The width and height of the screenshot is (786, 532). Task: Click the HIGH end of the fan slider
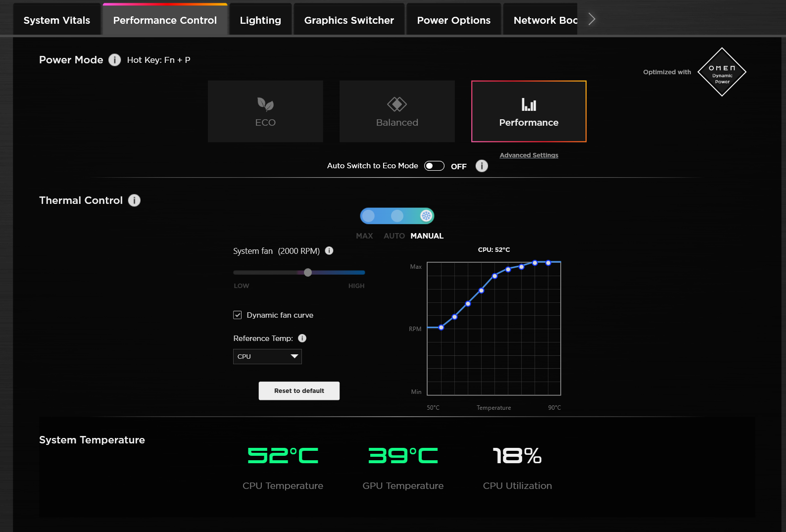[x=356, y=286]
